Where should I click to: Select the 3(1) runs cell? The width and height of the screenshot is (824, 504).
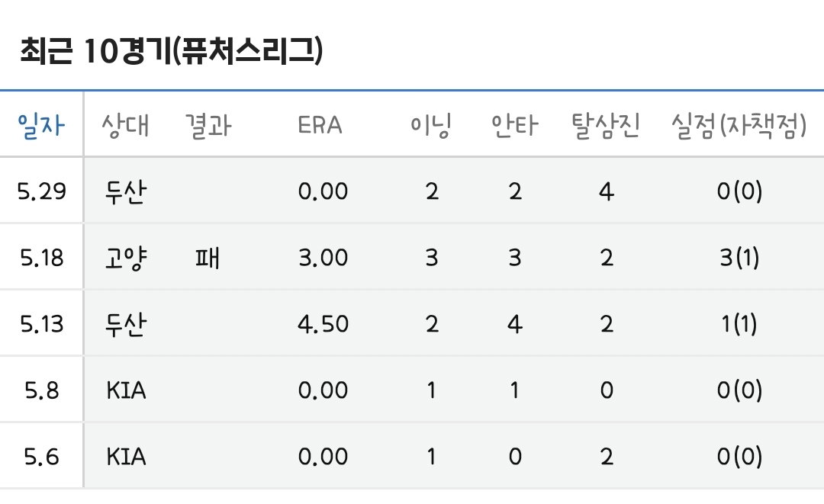coord(739,257)
